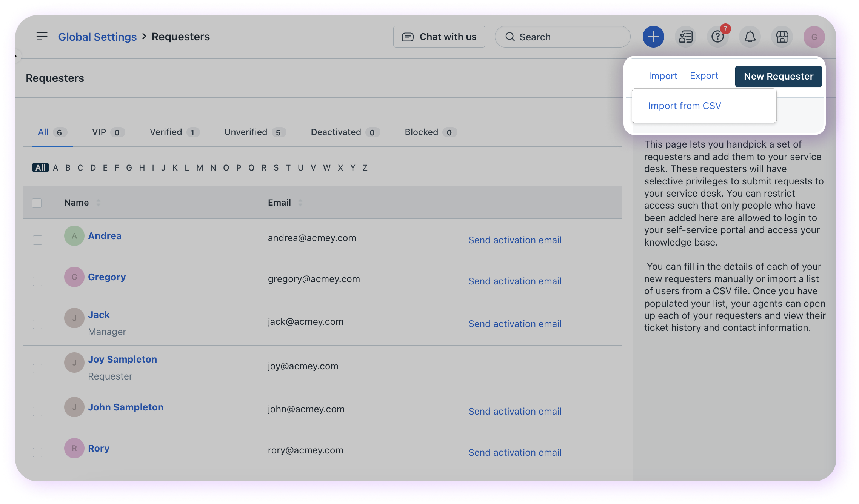Image resolution: width=859 pixels, height=504 pixels.
Task: Expand the Import dropdown
Action: [663, 76]
